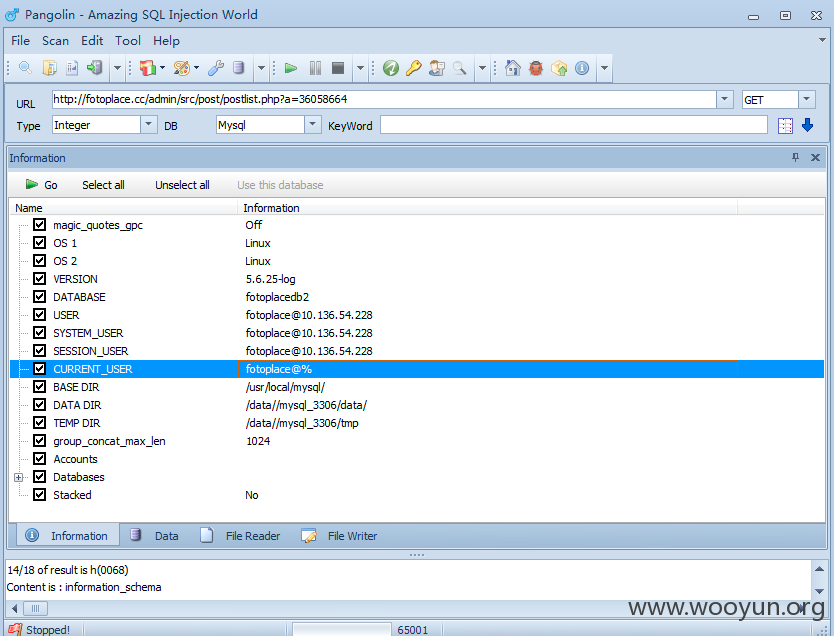
Task: Open the GET method dropdown
Action: pos(806,99)
